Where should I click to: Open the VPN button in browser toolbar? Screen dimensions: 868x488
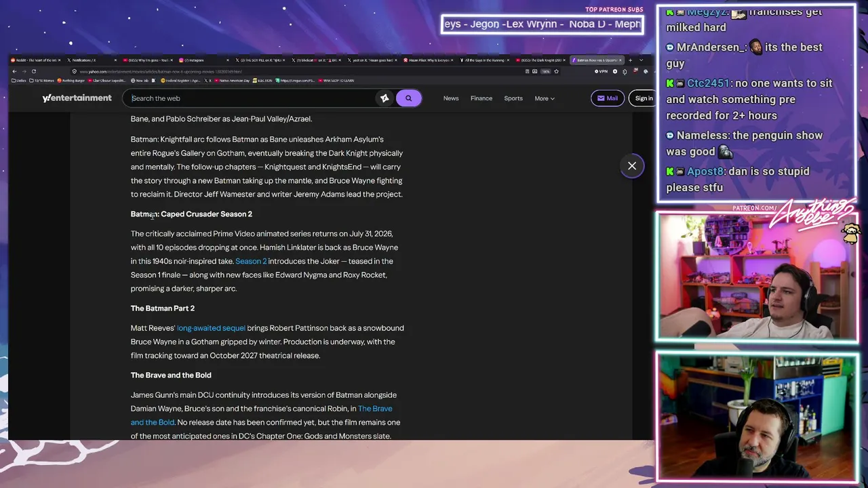click(x=601, y=71)
